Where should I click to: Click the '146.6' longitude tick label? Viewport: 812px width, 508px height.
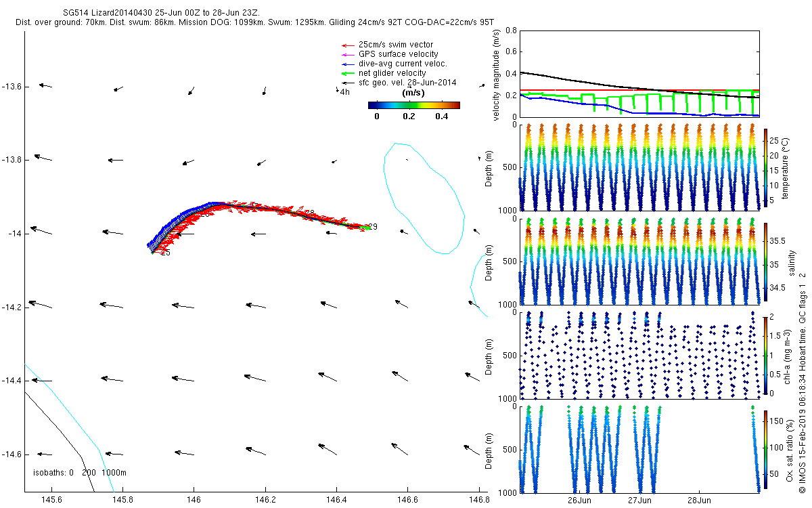click(407, 500)
